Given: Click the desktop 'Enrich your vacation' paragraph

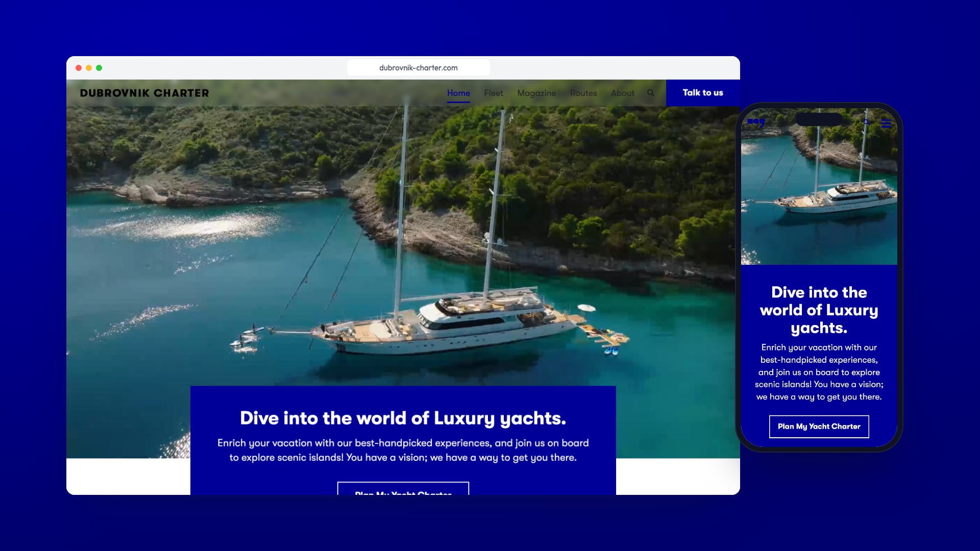Looking at the screenshot, I should [403, 450].
